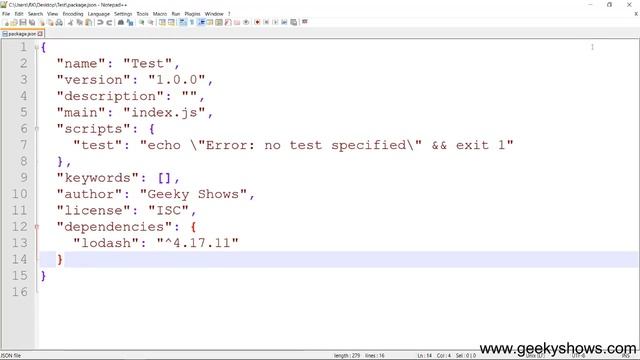The height and width of the screenshot is (360, 640).
Task: Toggle synchronized horizontal scrolling icon
Action: tap(171, 22)
